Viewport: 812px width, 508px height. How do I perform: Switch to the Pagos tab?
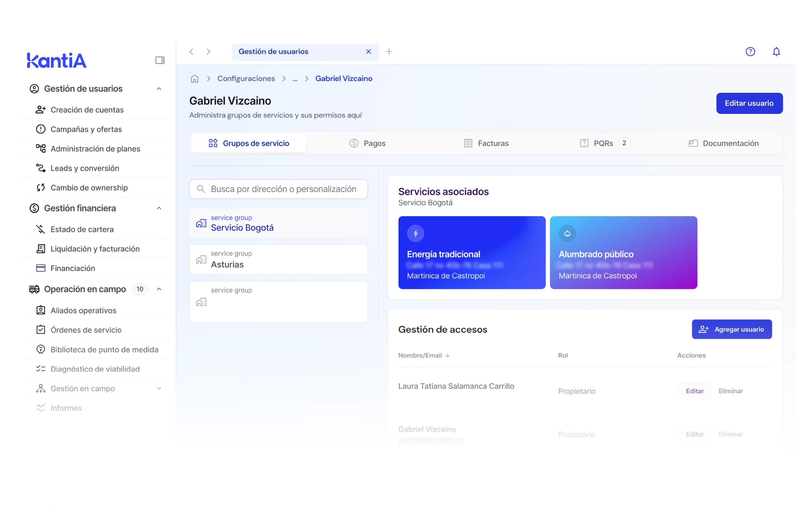pyautogui.click(x=368, y=144)
